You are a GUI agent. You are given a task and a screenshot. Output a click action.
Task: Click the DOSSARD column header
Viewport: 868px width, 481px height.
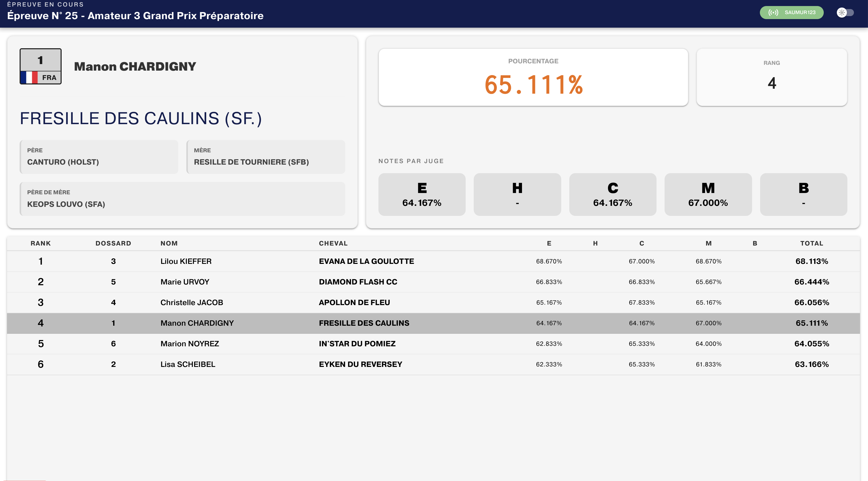[113, 243]
